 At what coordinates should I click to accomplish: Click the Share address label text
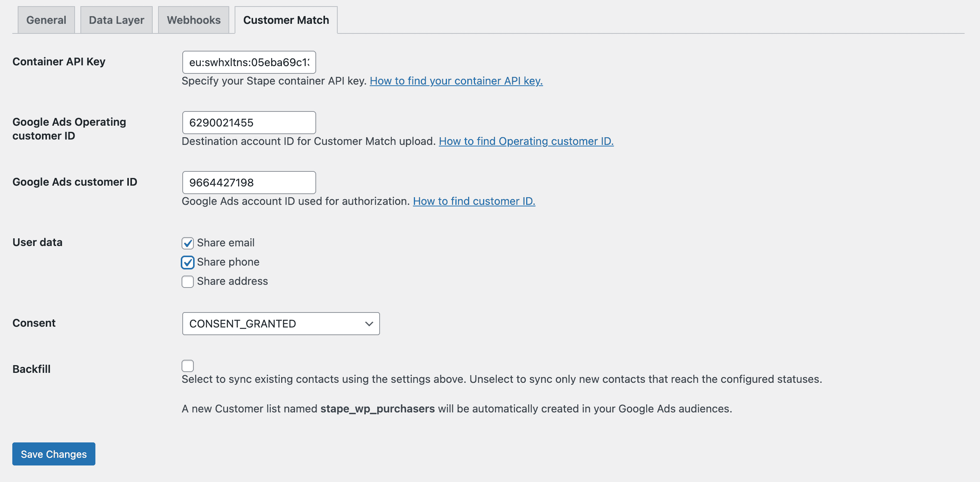pyautogui.click(x=232, y=281)
